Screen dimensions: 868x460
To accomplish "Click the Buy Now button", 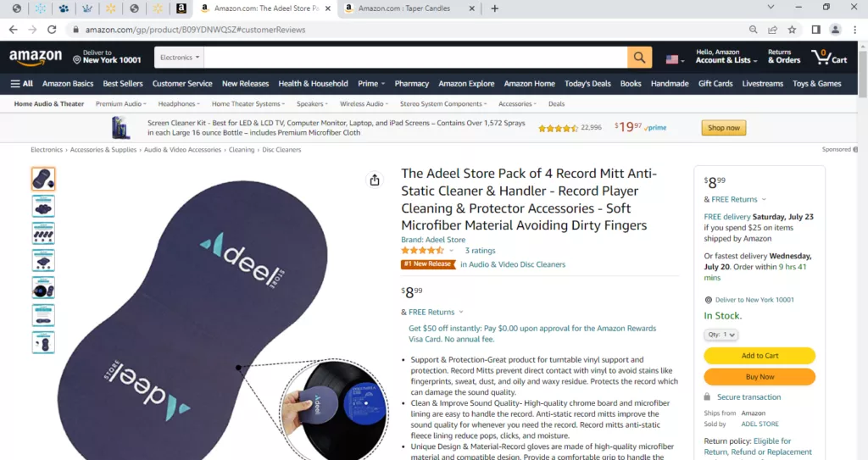I will pos(759,376).
